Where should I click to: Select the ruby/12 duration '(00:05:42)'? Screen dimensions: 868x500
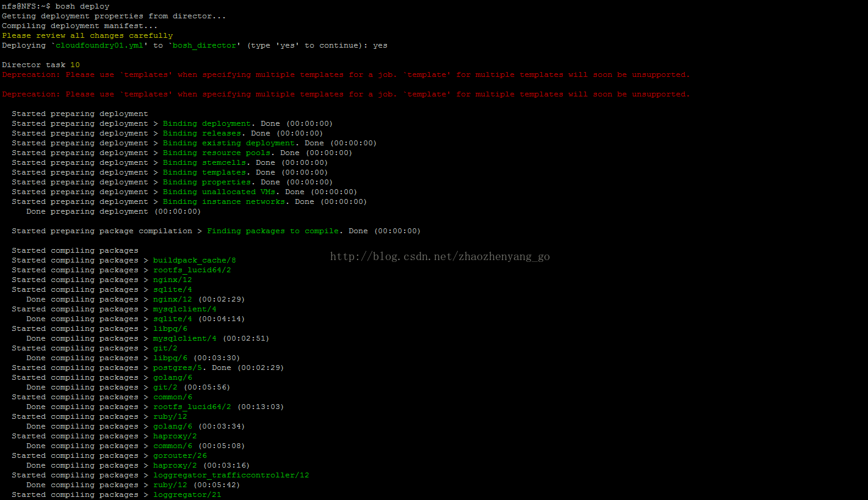click(x=217, y=485)
